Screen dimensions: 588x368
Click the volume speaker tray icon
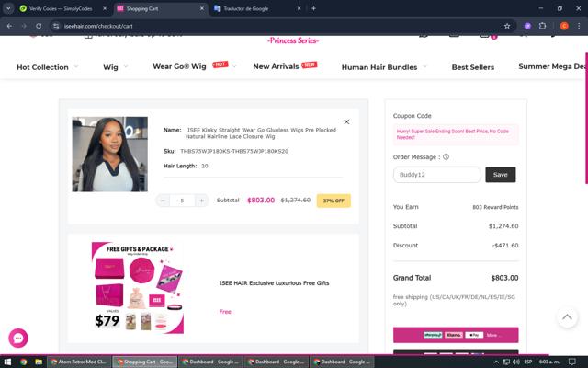pyautogui.click(x=516, y=362)
